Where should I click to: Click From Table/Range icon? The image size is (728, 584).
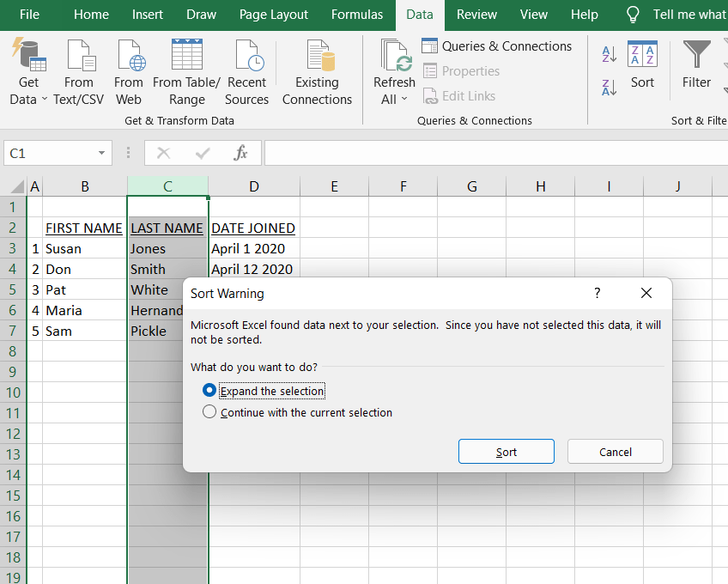click(x=186, y=57)
